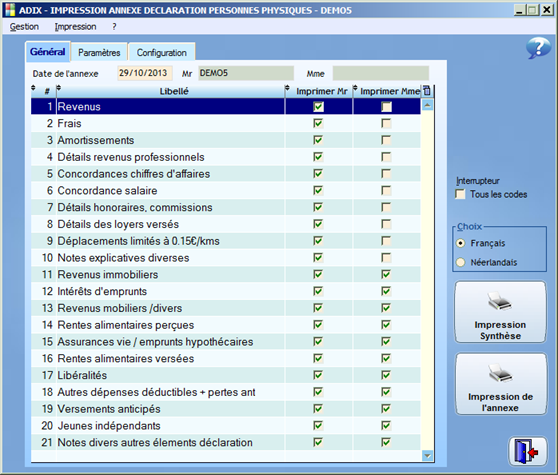Click the Impression Synthèse printer button

click(x=500, y=312)
